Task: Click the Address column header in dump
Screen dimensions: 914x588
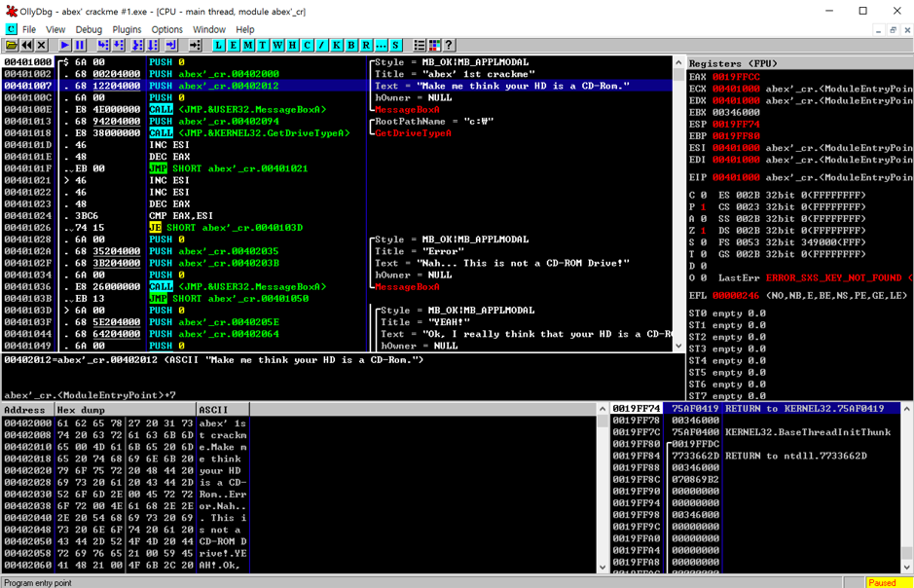Action: pos(28,410)
